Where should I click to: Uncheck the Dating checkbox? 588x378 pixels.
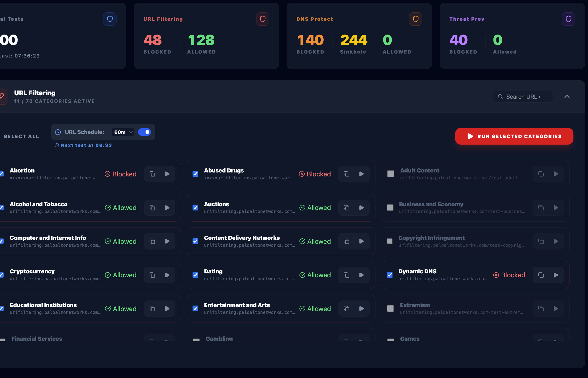pos(196,275)
